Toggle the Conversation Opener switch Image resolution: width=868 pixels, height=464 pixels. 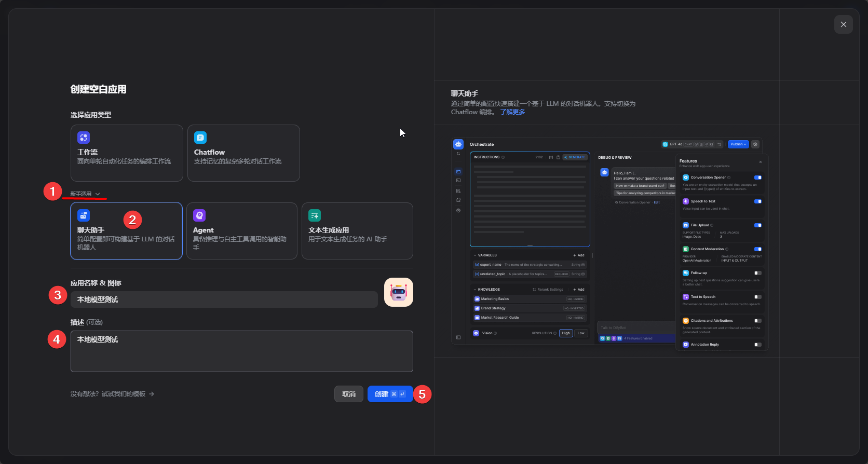(757, 178)
